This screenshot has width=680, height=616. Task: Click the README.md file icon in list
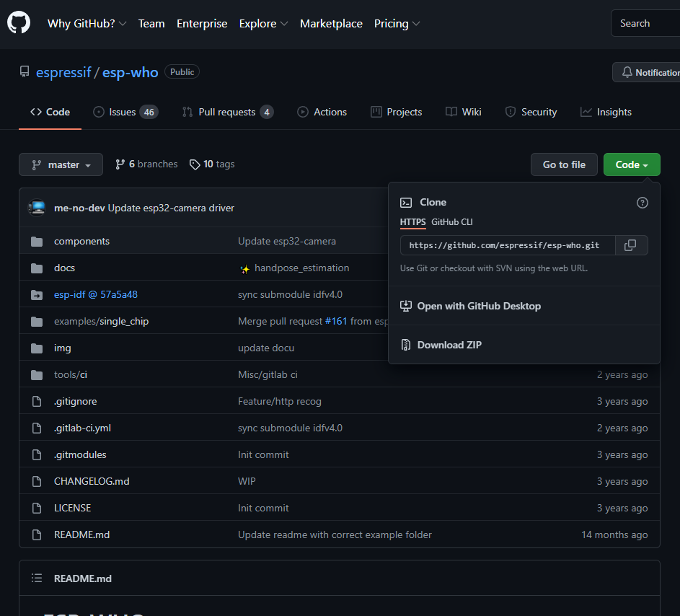point(37,535)
